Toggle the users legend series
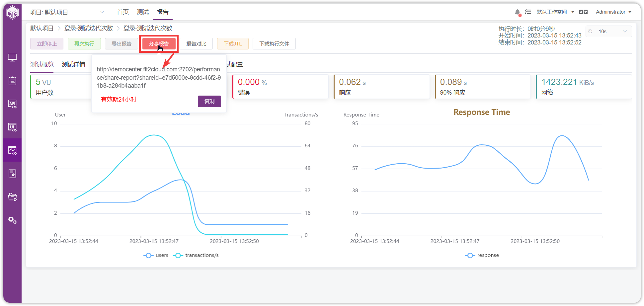This screenshot has width=644, height=306. [156, 255]
